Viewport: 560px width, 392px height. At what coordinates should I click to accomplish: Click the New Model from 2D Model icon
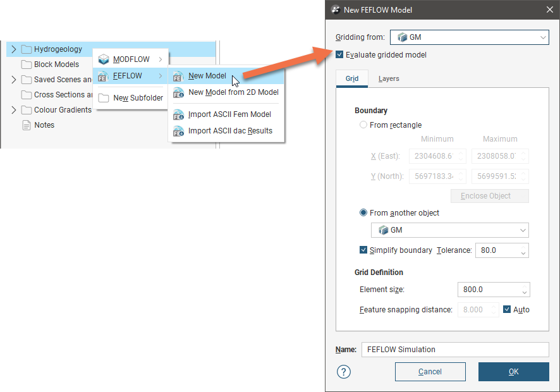tap(178, 92)
